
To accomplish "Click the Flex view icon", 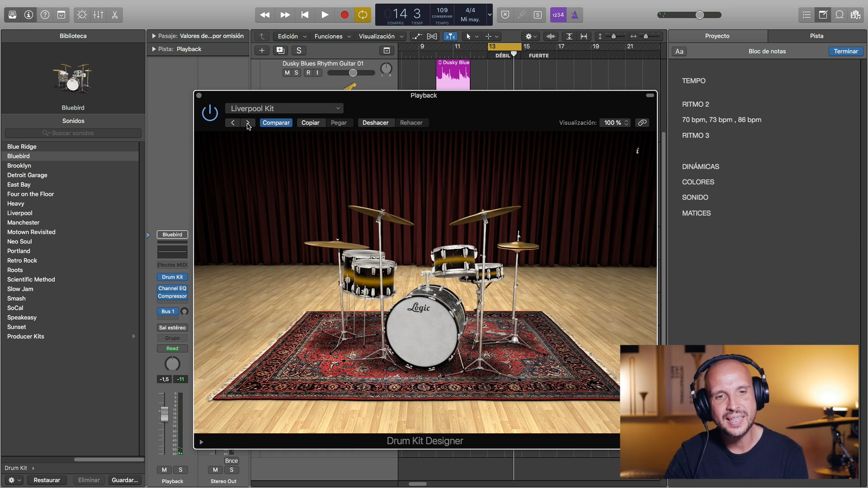I will pyautogui.click(x=432, y=36).
